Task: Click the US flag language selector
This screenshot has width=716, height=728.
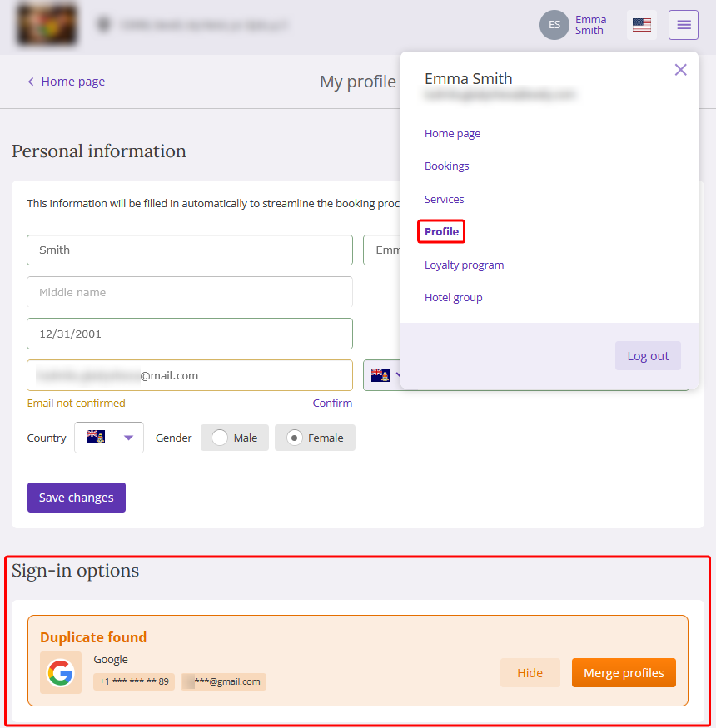Action: 642,25
